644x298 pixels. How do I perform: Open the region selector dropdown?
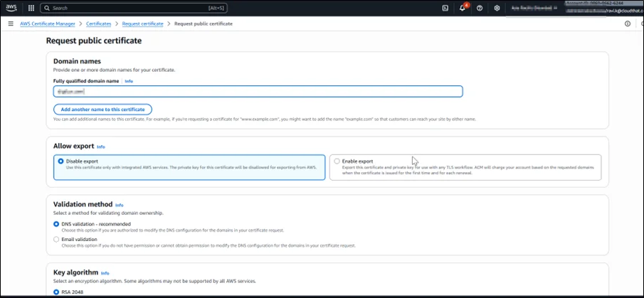click(535, 8)
